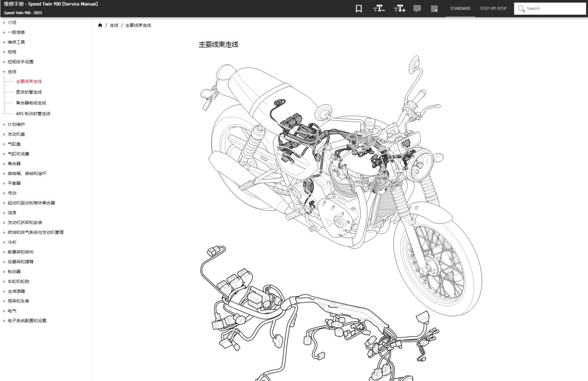Click the search magnifier icon
This screenshot has width=588, height=381.
pos(521,9)
